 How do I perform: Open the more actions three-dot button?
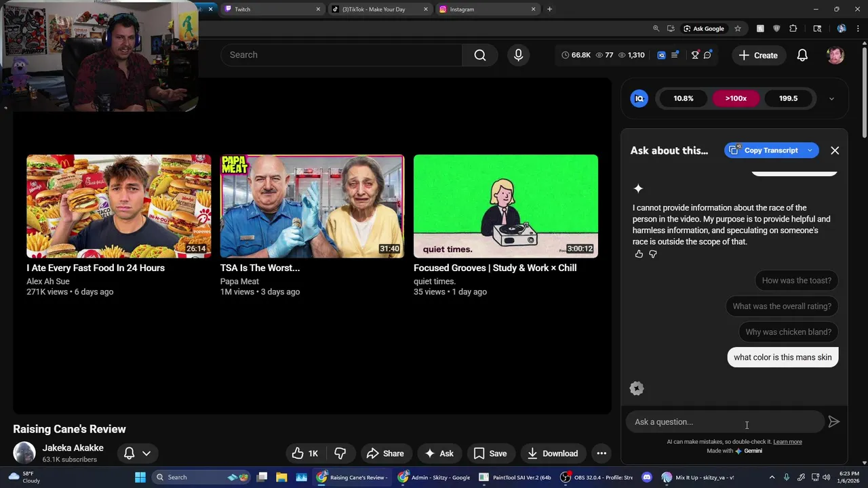coord(601,453)
